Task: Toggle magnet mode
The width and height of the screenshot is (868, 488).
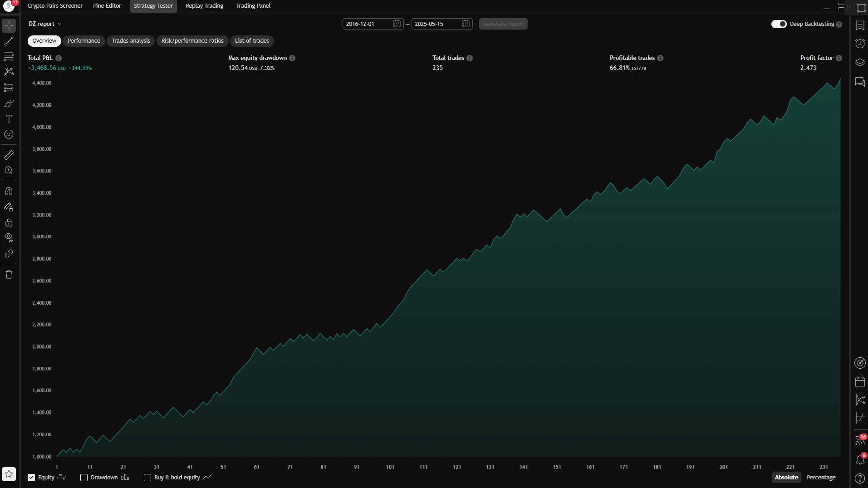Action: [9, 192]
